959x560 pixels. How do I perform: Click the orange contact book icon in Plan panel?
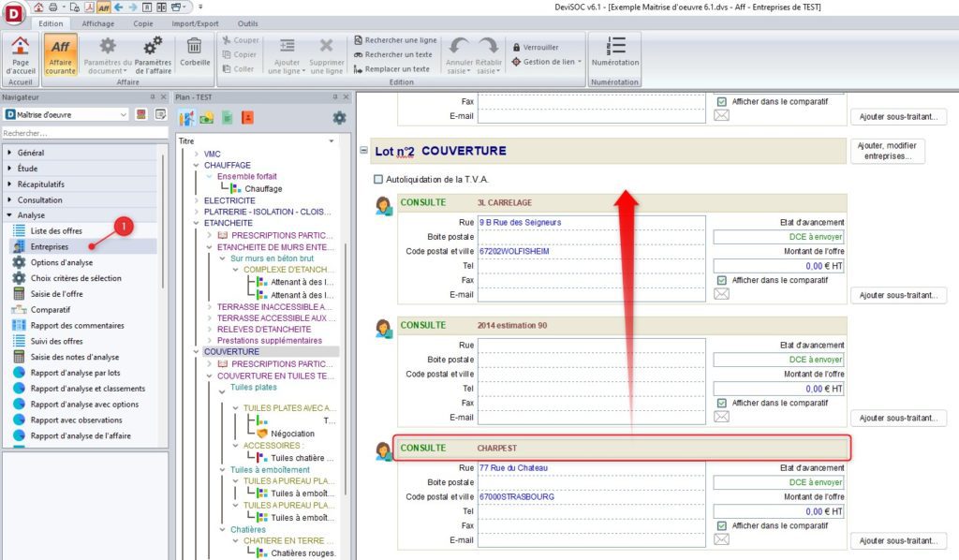click(x=247, y=118)
